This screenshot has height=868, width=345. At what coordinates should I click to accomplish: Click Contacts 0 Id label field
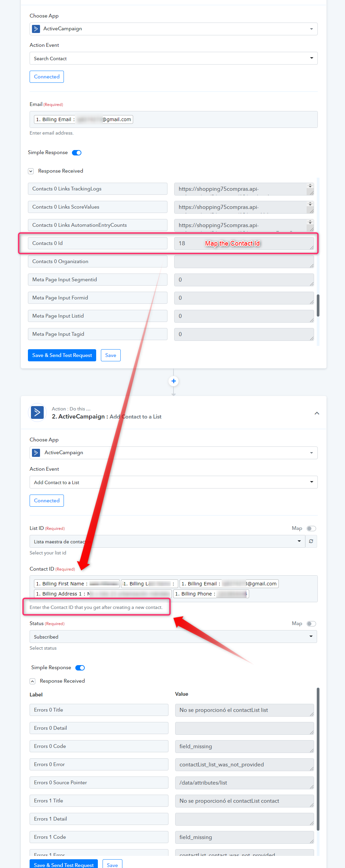pyautogui.click(x=98, y=243)
